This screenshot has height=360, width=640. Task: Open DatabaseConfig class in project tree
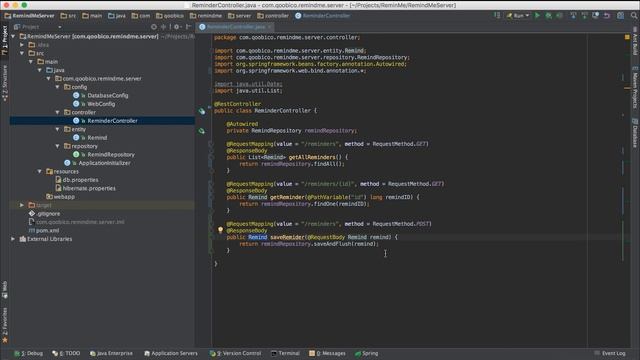100,96
